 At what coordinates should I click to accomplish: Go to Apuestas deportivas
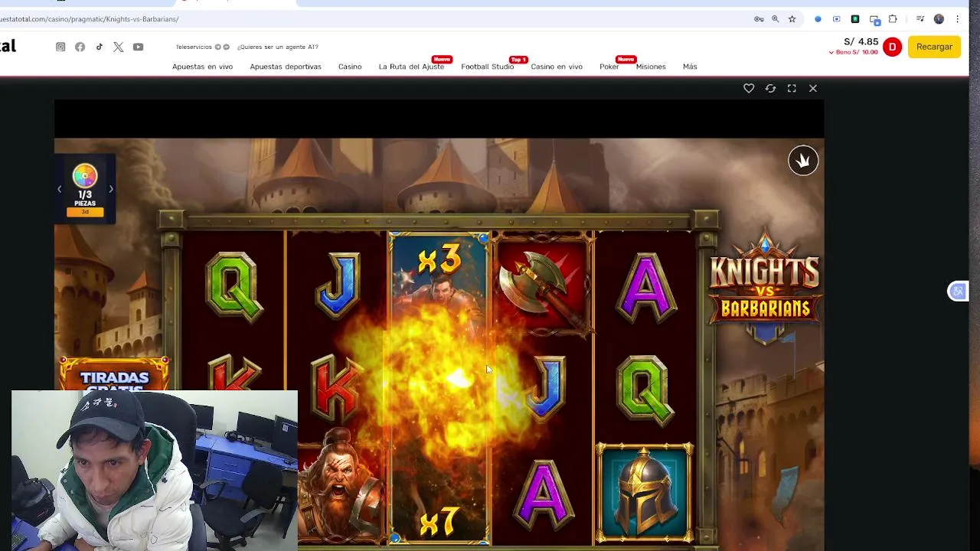[286, 67]
